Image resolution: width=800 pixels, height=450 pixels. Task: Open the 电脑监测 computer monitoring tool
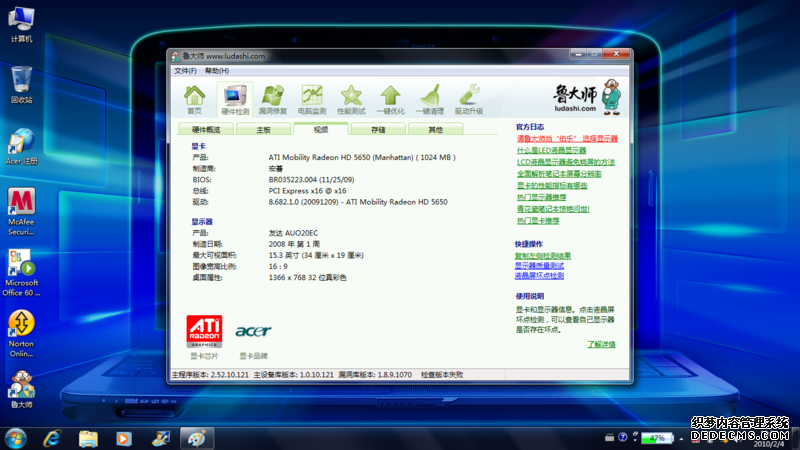[312, 99]
